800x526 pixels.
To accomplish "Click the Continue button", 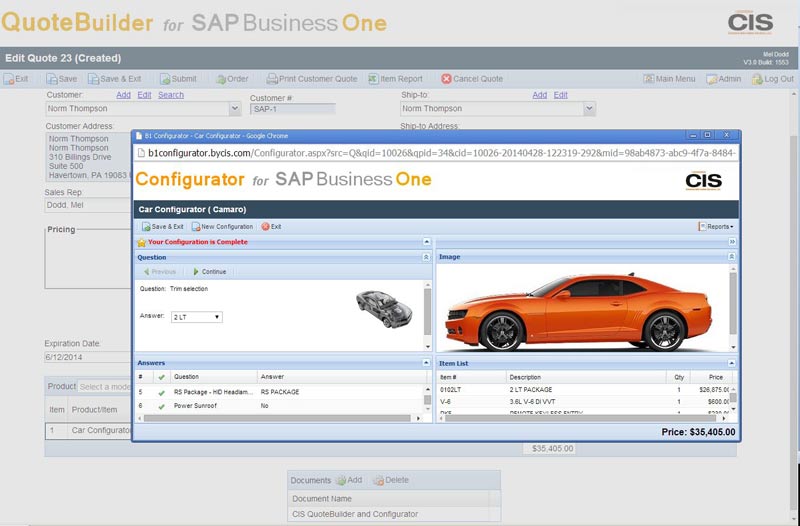I will [210, 272].
